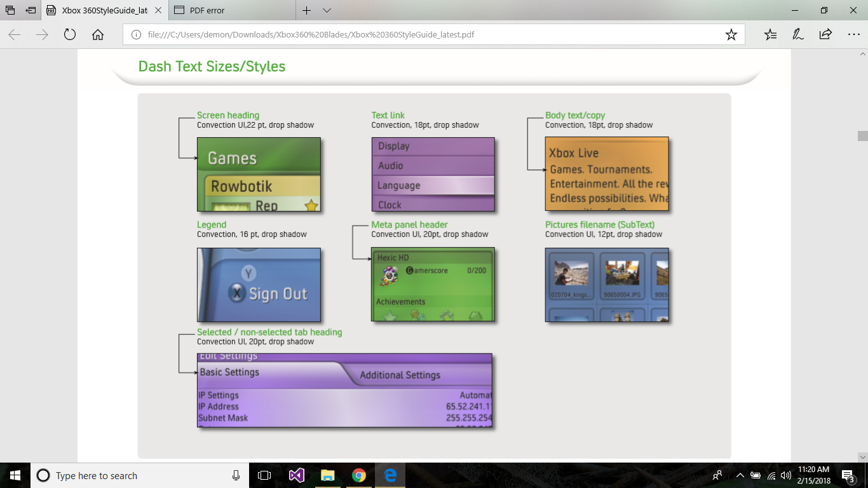Click the Share page icon
The image size is (868, 488).
(825, 35)
